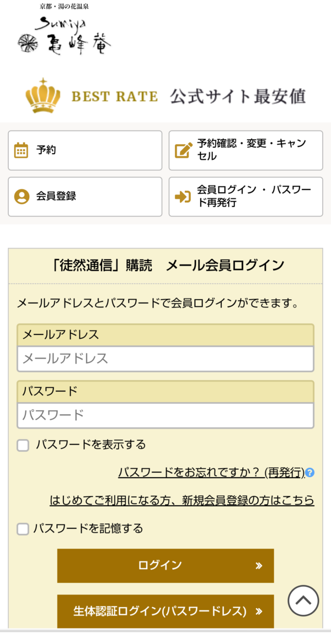This screenshot has height=644, width=331.
Task: Click the gold crown BEST RATE icon
Action: [43, 96]
